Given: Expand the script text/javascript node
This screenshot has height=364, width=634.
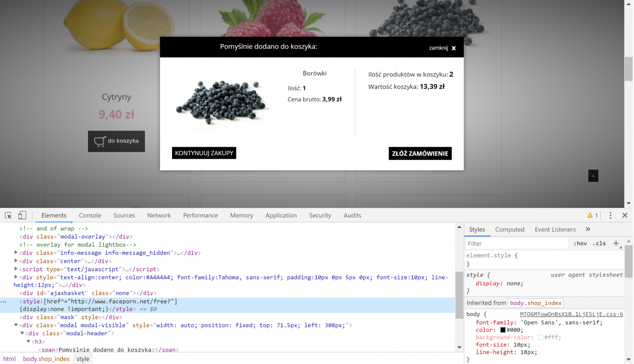Looking at the screenshot, I should click(16, 269).
